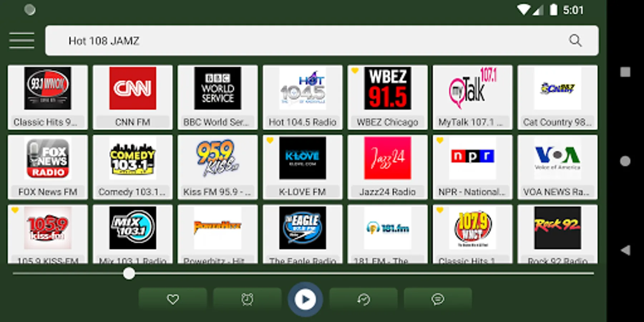Choose the Rock 92 Radio station
This screenshot has height=322, width=644.
[557, 234]
